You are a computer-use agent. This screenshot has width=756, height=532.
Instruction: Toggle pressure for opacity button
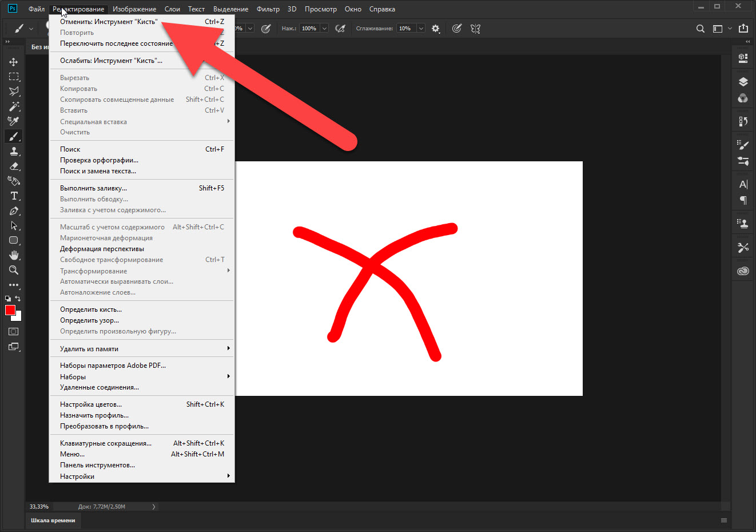(266, 29)
